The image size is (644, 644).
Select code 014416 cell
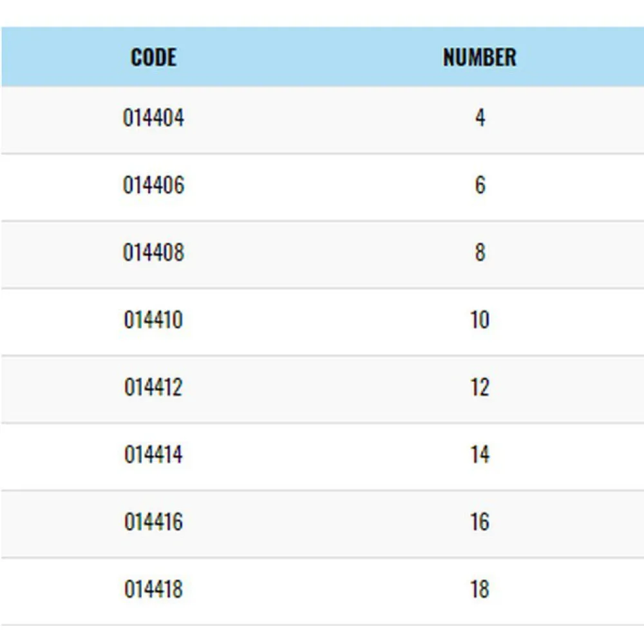pos(153,522)
